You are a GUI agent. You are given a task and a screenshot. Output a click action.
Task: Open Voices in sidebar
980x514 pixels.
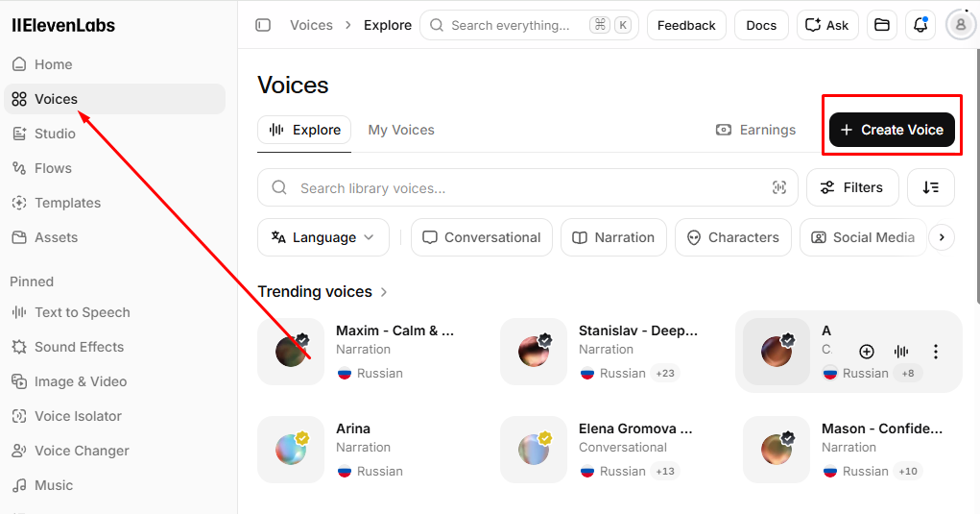tap(114, 99)
